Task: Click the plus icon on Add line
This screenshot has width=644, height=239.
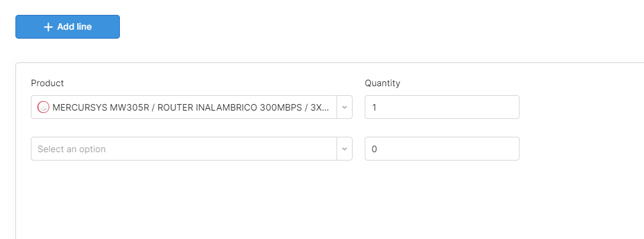Action: [x=49, y=27]
